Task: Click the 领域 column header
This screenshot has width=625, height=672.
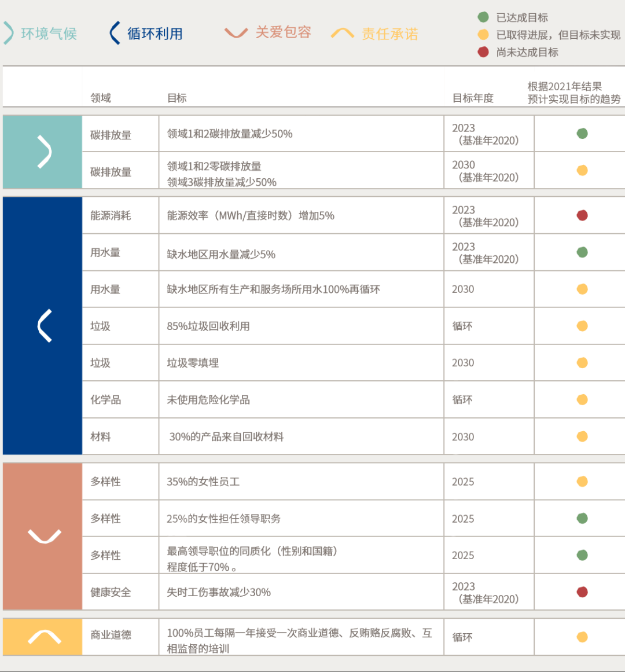Action: (101, 98)
